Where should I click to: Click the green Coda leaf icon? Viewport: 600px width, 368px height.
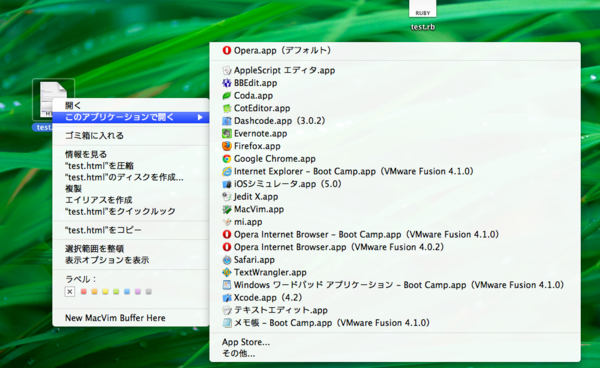227,96
